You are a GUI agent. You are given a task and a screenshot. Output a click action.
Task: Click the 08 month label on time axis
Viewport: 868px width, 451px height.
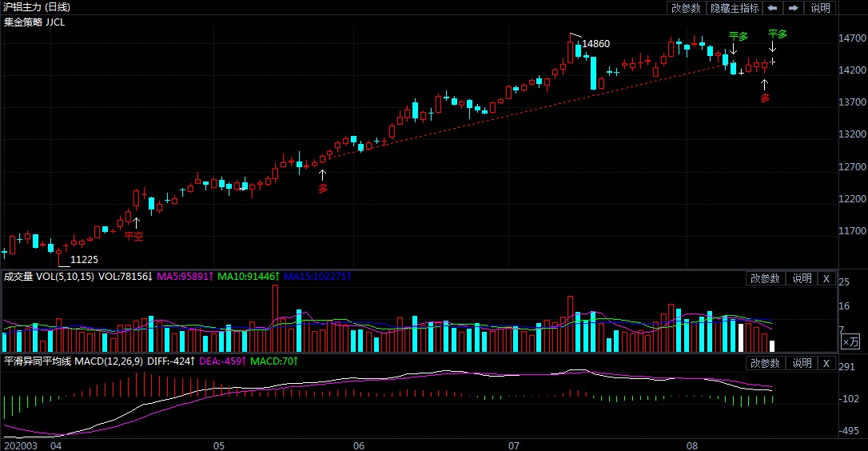pyautogui.click(x=692, y=445)
